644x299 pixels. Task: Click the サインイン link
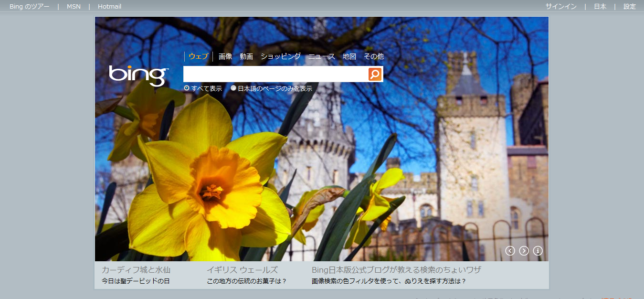click(561, 7)
